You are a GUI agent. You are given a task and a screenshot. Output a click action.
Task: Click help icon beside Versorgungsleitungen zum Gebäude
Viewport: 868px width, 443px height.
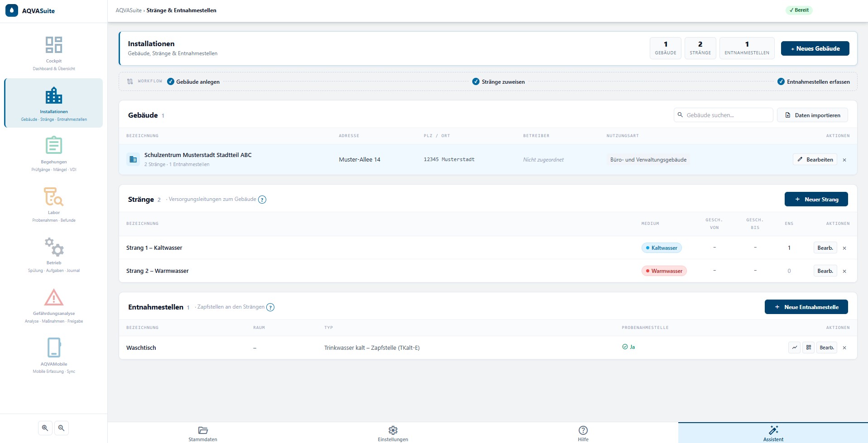[x=262, y=200]
